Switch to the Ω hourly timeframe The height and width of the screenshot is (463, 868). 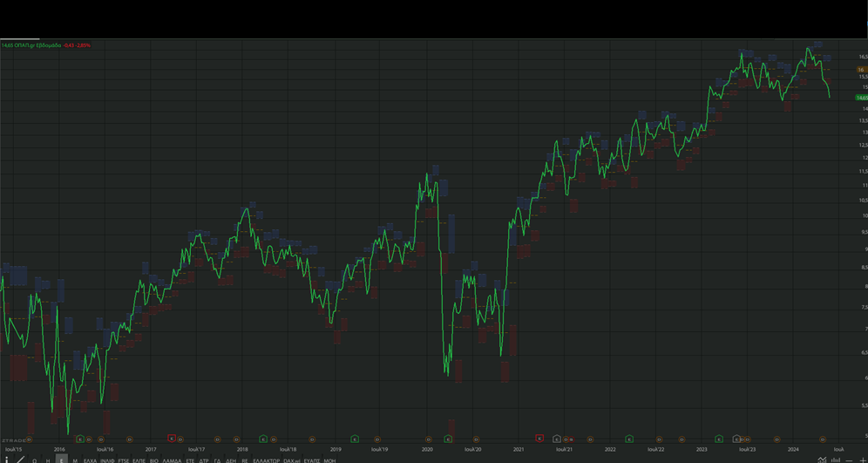pos(34,460)
